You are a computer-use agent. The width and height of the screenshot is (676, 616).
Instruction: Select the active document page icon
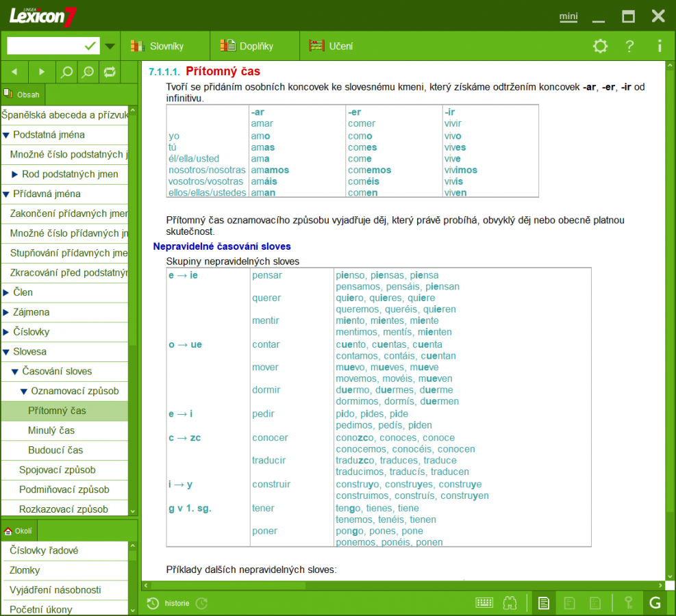click(x=543, y=603)
